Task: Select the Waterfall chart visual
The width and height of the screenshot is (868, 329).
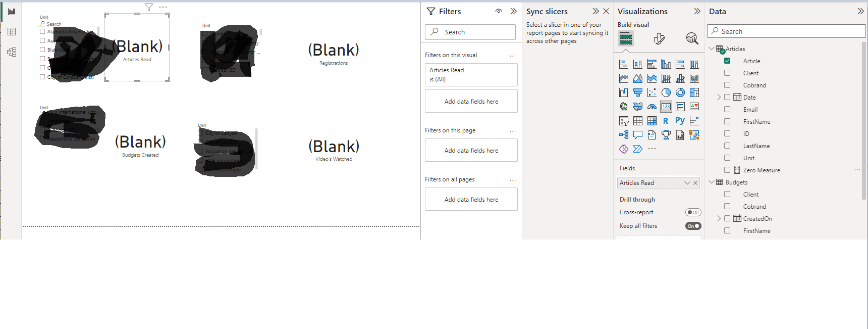Action: 624,92
